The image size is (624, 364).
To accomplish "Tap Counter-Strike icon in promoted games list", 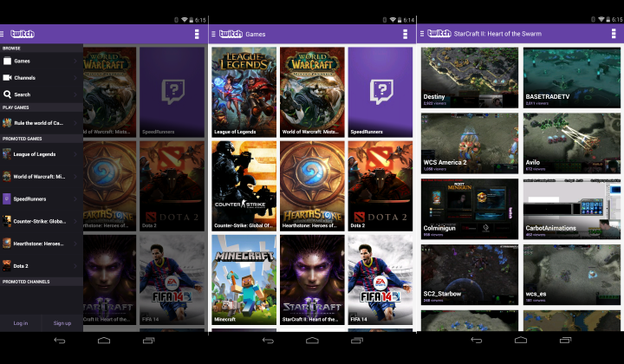I will [7, 221].
